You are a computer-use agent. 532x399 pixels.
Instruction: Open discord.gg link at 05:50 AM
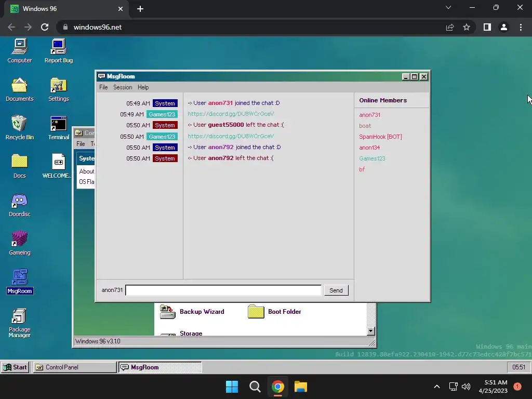click(x=231, y=136)
